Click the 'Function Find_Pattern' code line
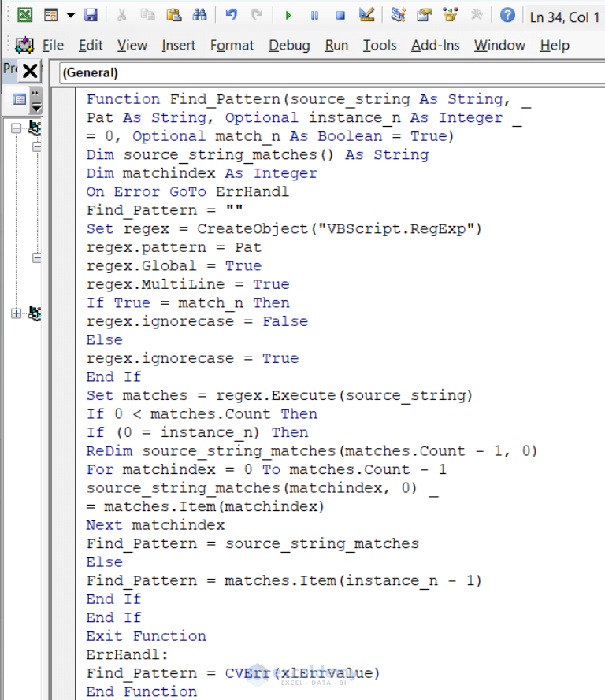Screen dimensions: 605x700 tap(309, 99)
